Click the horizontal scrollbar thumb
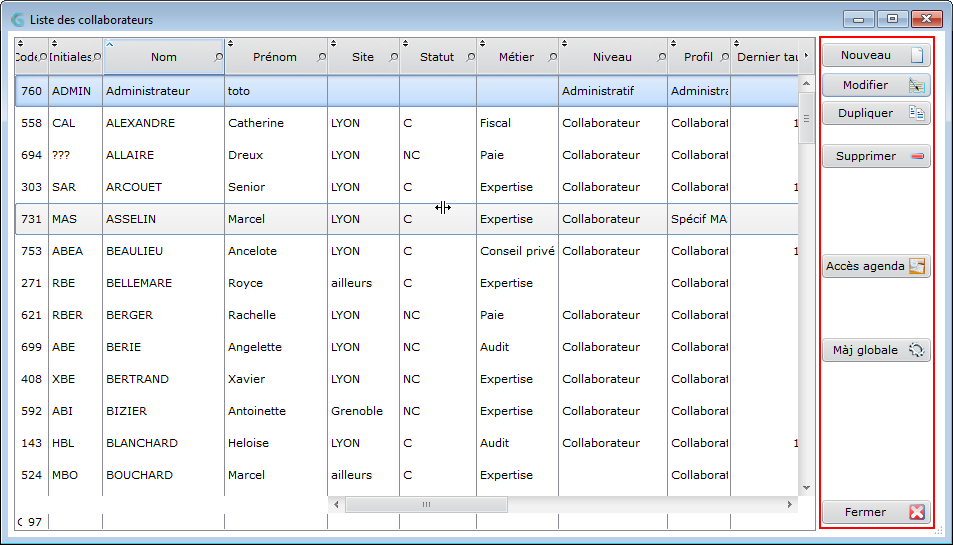 point(426,504)
